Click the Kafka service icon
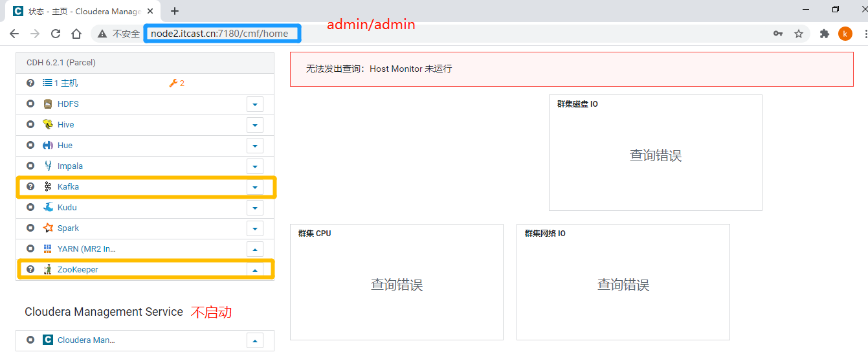Viewport: 868px width, 363px height. click(x=47, y=187)
